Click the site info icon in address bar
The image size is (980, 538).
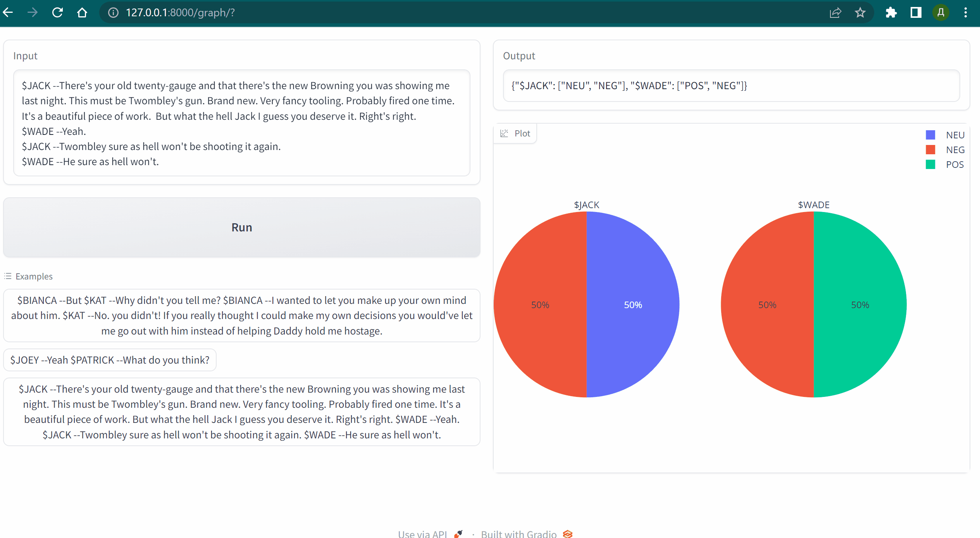click(113, 12)
